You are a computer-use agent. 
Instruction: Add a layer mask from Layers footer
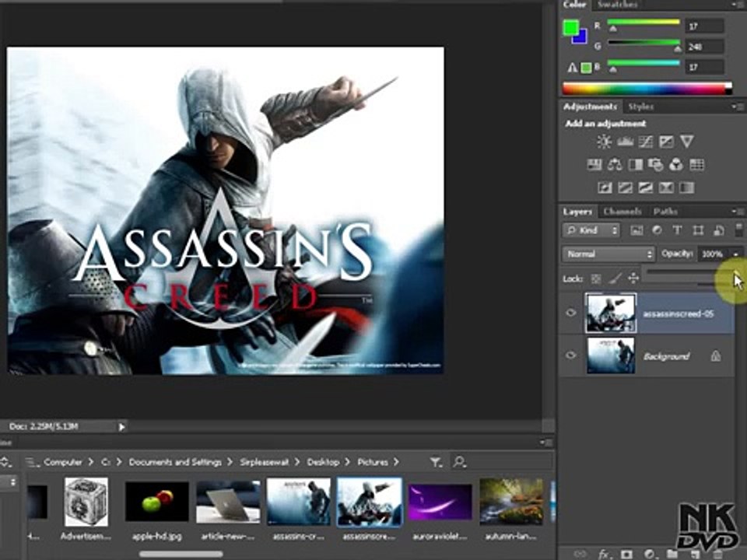626,555
